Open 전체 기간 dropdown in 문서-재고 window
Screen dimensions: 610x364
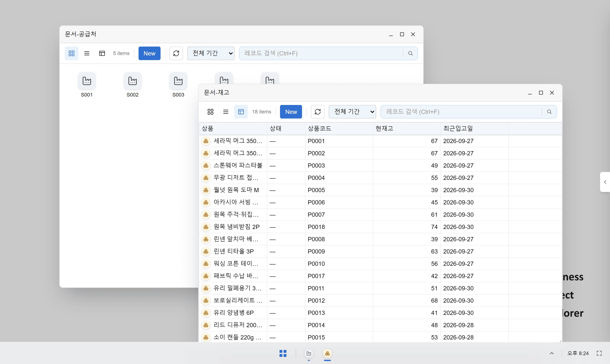coord(352,112)
